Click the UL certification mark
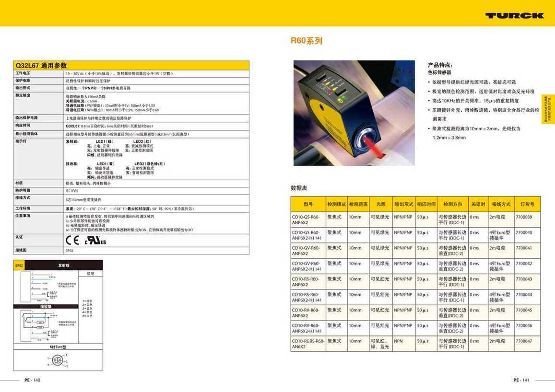This screenshot has height=392, width=555. 95,241
